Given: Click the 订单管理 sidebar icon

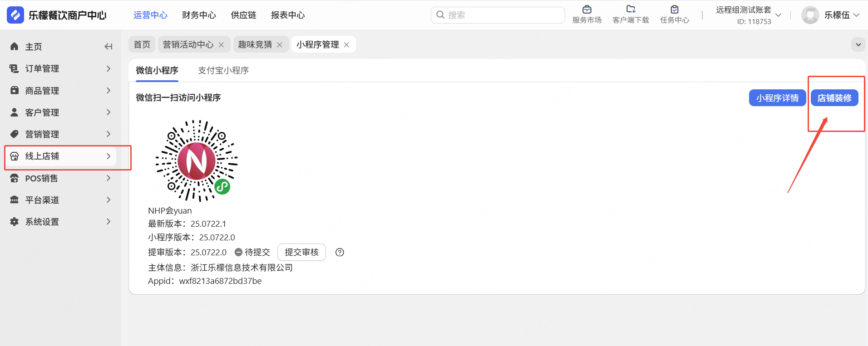Looking at the screenshot, I should point(15,68).
